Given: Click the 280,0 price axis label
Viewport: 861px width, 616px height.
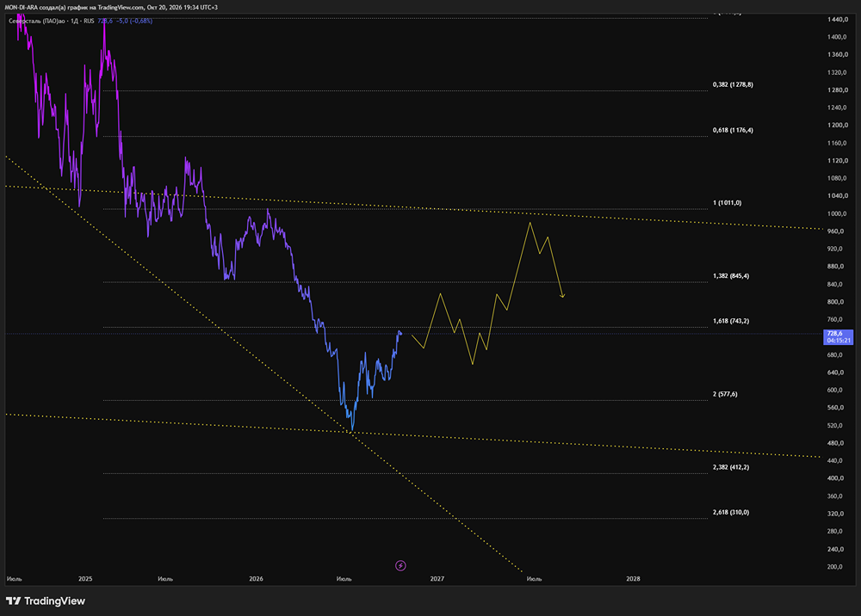Looking at the screenshot, I should 835,532.
